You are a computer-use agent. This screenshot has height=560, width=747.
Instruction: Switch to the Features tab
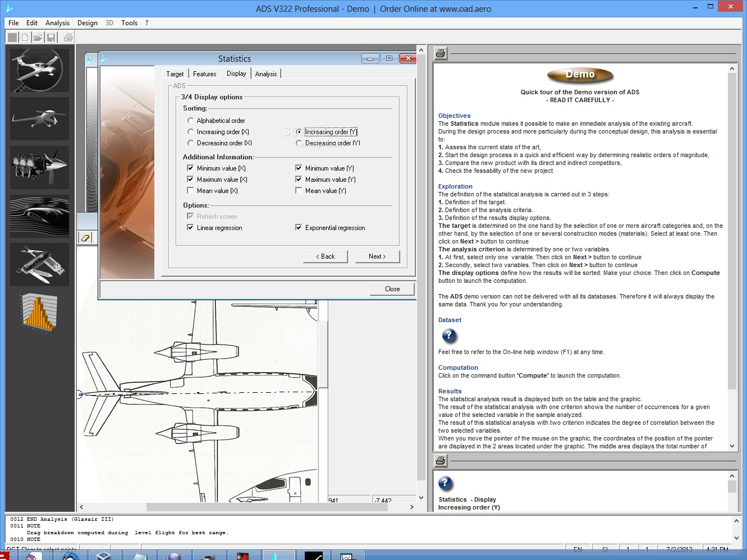pyautogui.click(x=204, y=74)
